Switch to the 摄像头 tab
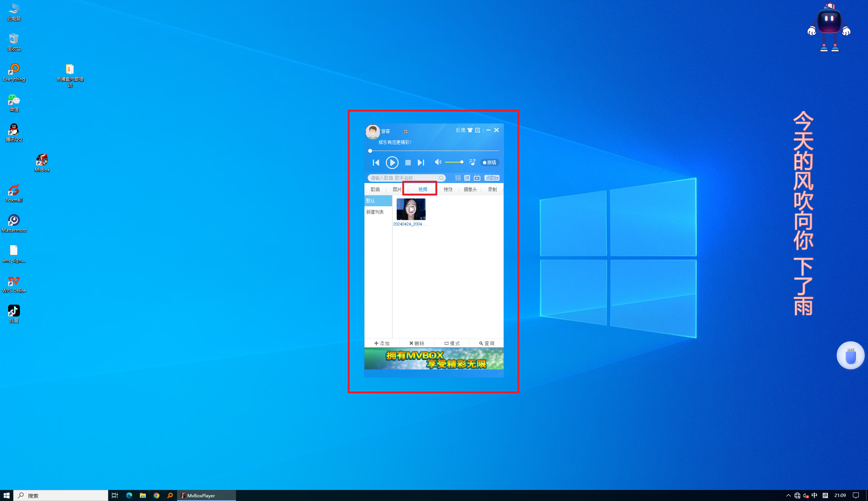 470,189
